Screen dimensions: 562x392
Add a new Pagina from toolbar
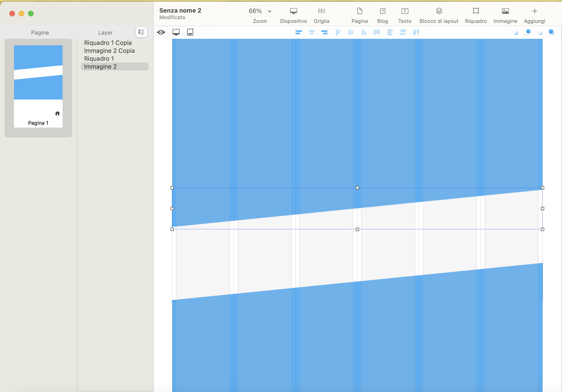point(359,15)
